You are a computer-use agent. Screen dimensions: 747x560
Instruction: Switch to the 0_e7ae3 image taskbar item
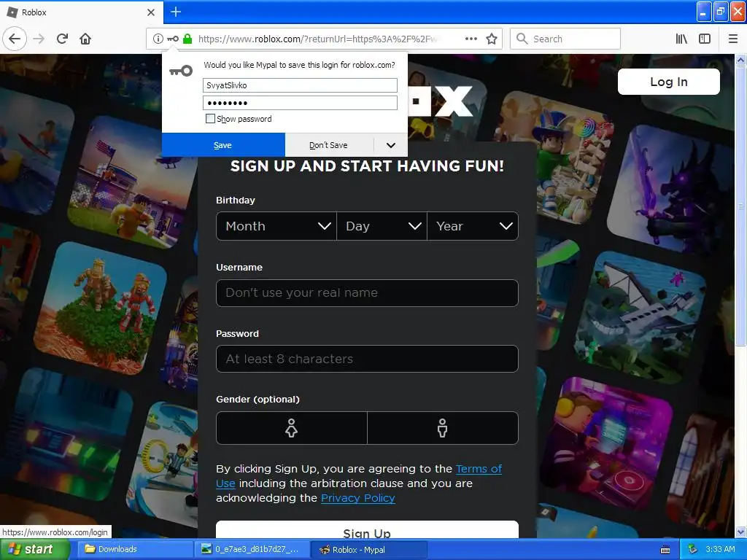click(252, 549)
